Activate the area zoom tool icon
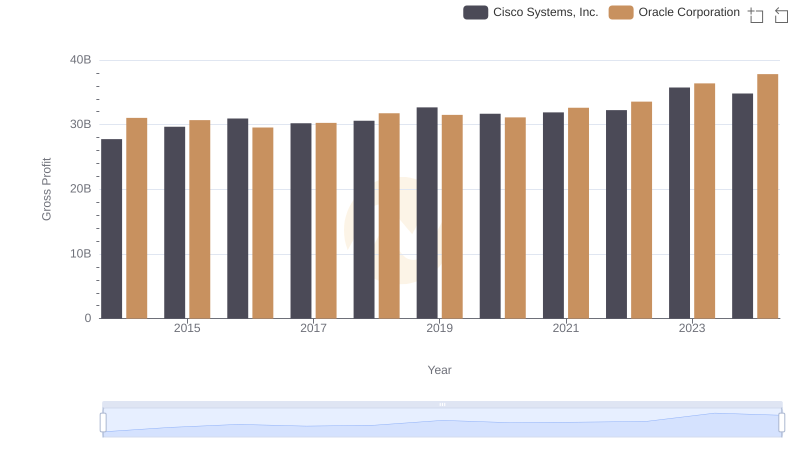This screenshot has height=461, width=800. tap(756, 15)
